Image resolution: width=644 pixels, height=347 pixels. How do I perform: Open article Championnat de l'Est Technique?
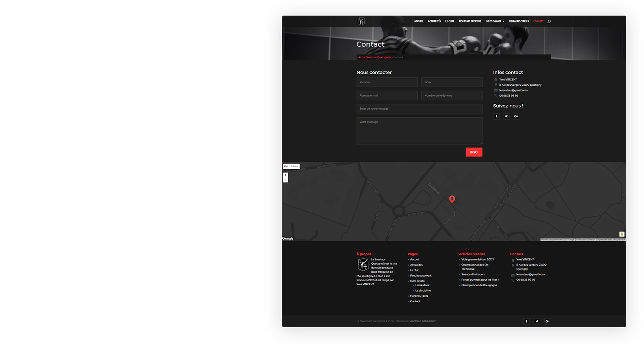(x=475, y=267)
